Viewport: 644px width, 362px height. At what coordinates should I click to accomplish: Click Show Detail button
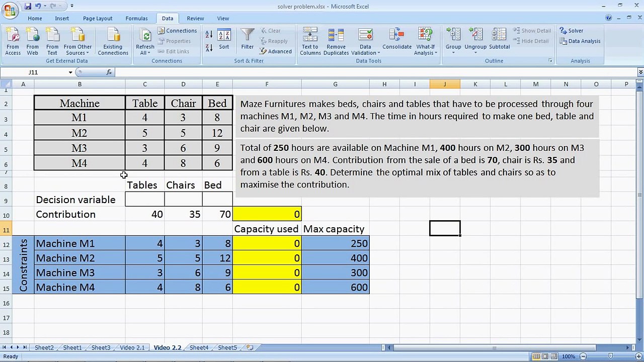532,31
